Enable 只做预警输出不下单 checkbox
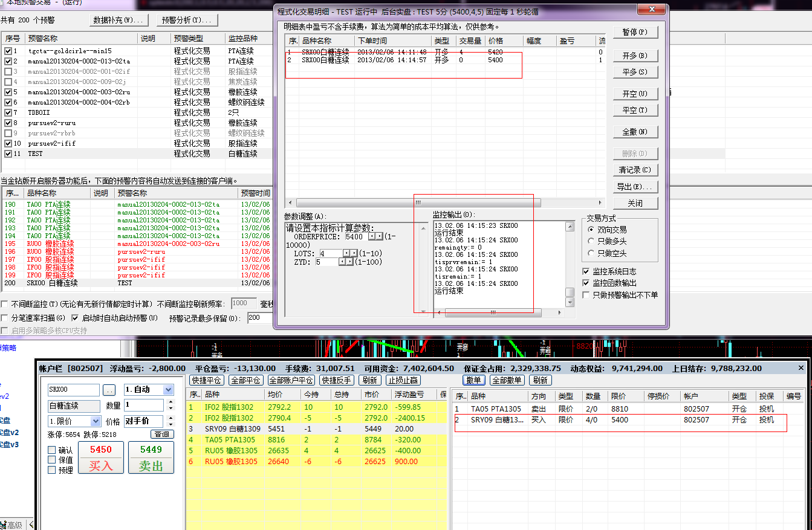The width and height of the screenshot is (812, 530). pos(586,295)
